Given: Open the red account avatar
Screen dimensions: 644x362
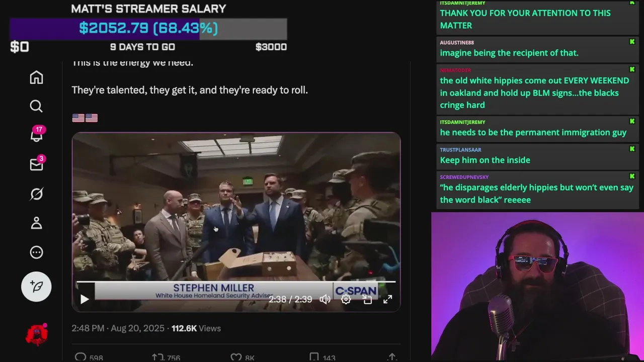Looking at the screenshot, I should (x=37, y=335).
